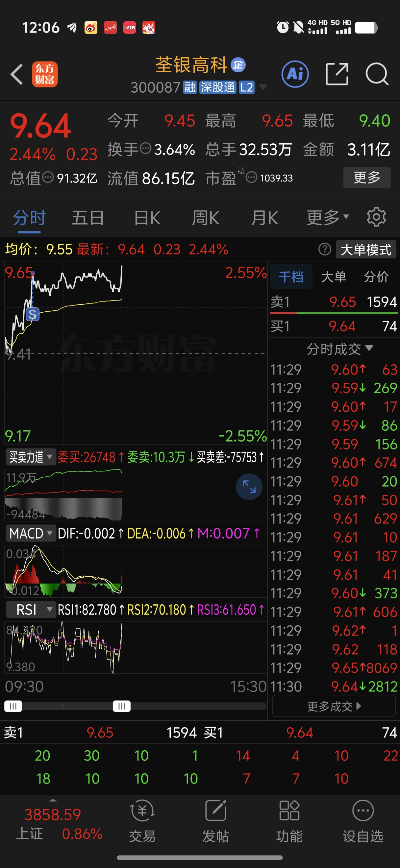Tap 更多 button in quote summary
This screenshot has width=400, height=868.
click(x=367, y=177)
